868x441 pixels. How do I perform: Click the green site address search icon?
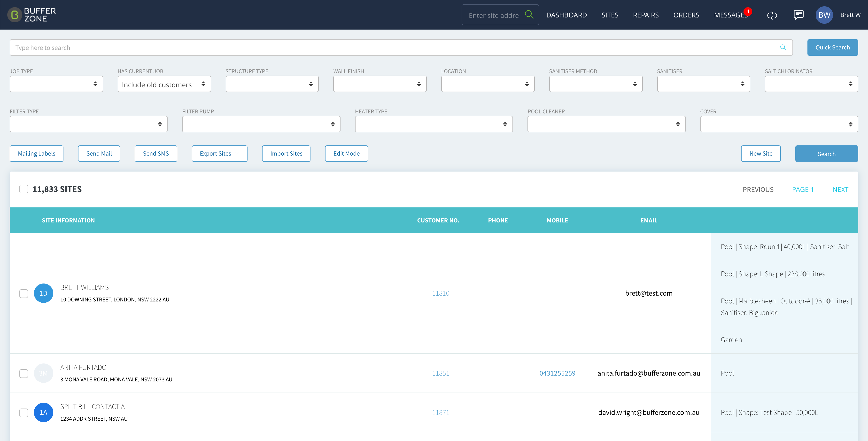tap(529, 15)
